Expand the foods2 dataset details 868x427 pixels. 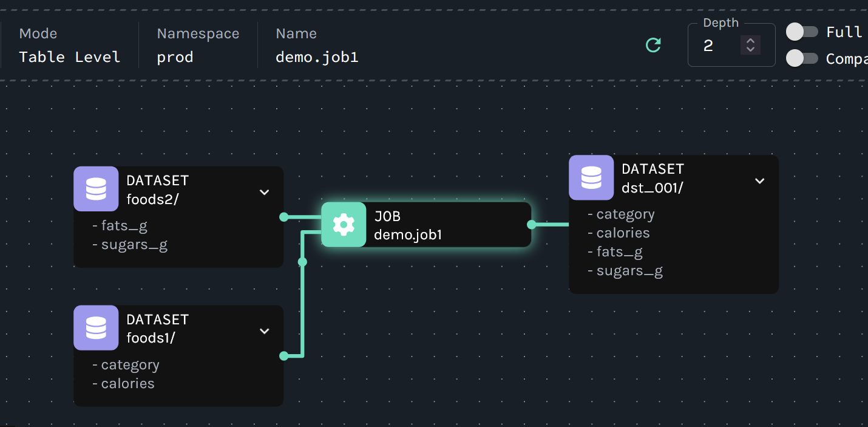pyautogui.click(x=264, y=191)
